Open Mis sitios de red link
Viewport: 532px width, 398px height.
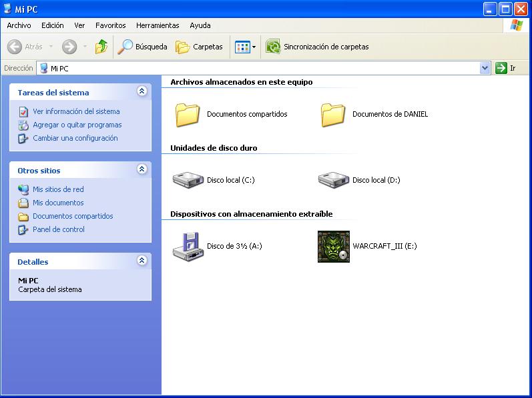58,189
